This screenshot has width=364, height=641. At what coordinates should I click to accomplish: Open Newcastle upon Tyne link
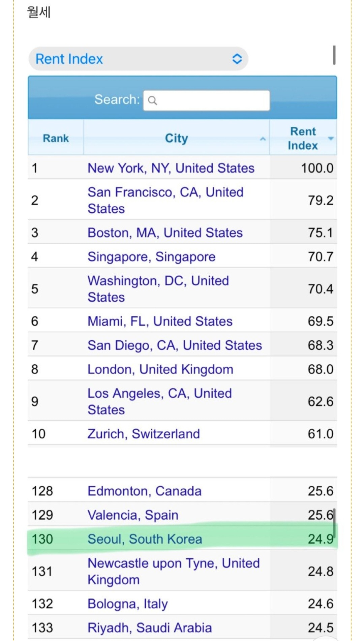[174, 571]
